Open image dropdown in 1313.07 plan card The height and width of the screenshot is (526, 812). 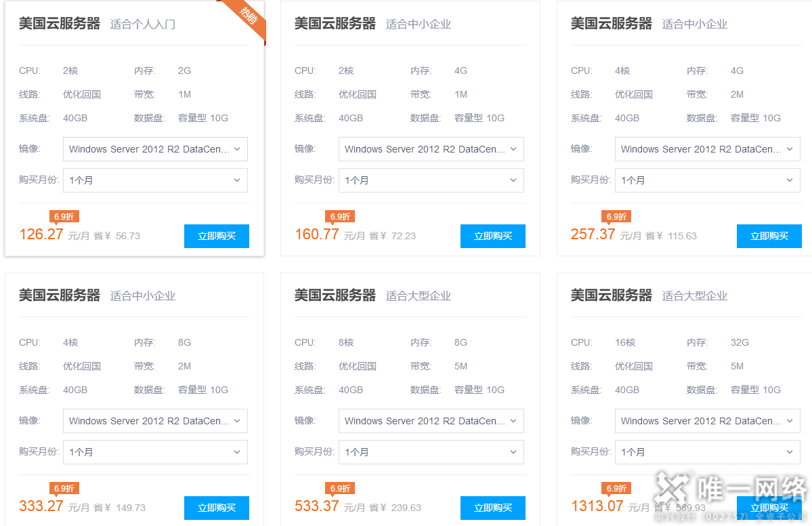708,421
